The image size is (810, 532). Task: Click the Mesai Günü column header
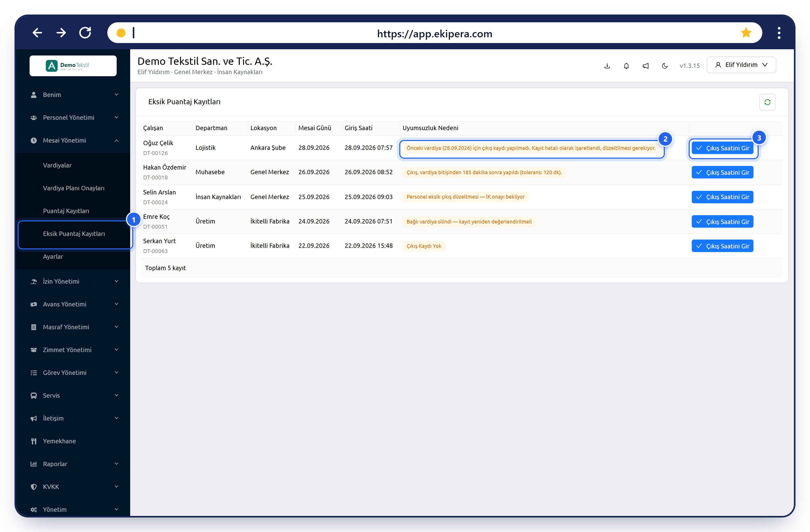tap(315, 128)
